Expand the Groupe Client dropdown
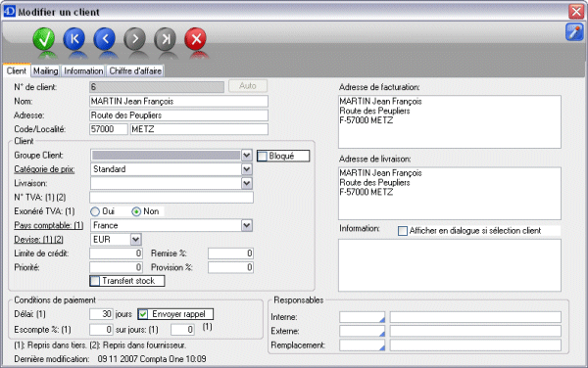The image size is (588, 368). (246, 155)
